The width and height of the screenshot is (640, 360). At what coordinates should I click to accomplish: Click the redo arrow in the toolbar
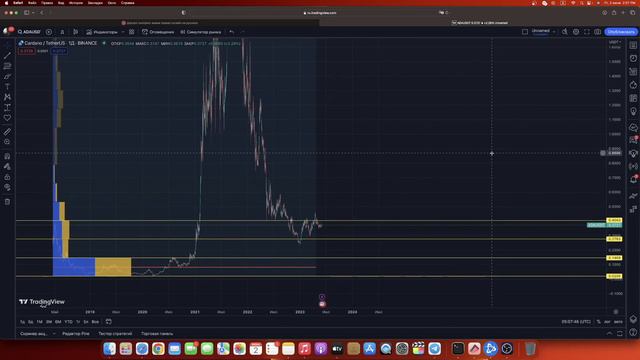[x=242, y=32]
